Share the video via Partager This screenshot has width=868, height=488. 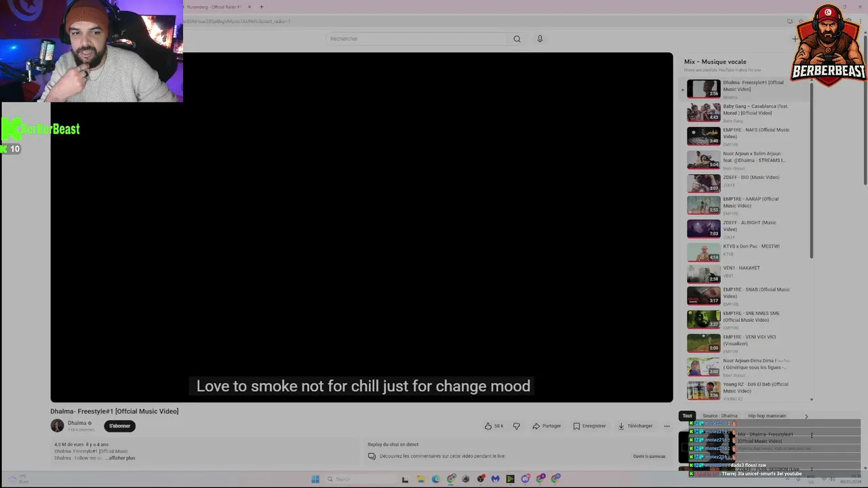click(x=547, y=426)
